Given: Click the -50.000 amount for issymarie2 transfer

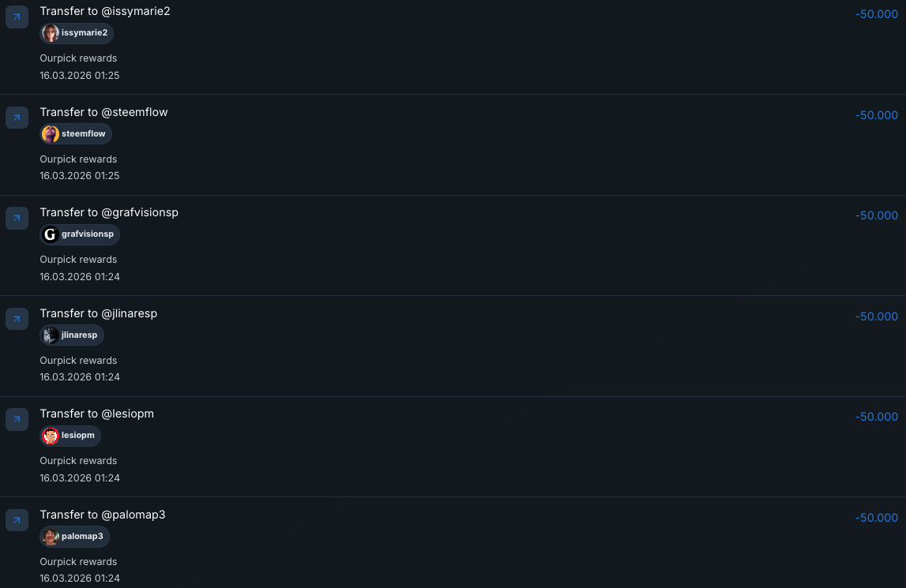Looking at the screenshot, I should click(x=876, y=14).
